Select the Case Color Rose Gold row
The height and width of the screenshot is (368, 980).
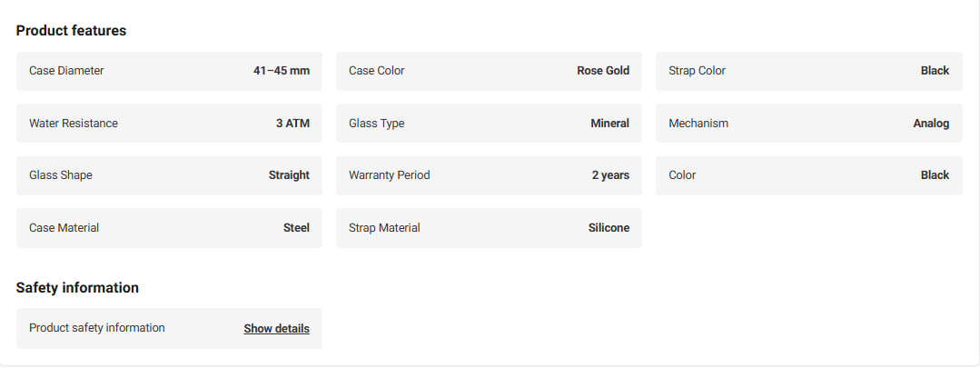click(489, 71)
